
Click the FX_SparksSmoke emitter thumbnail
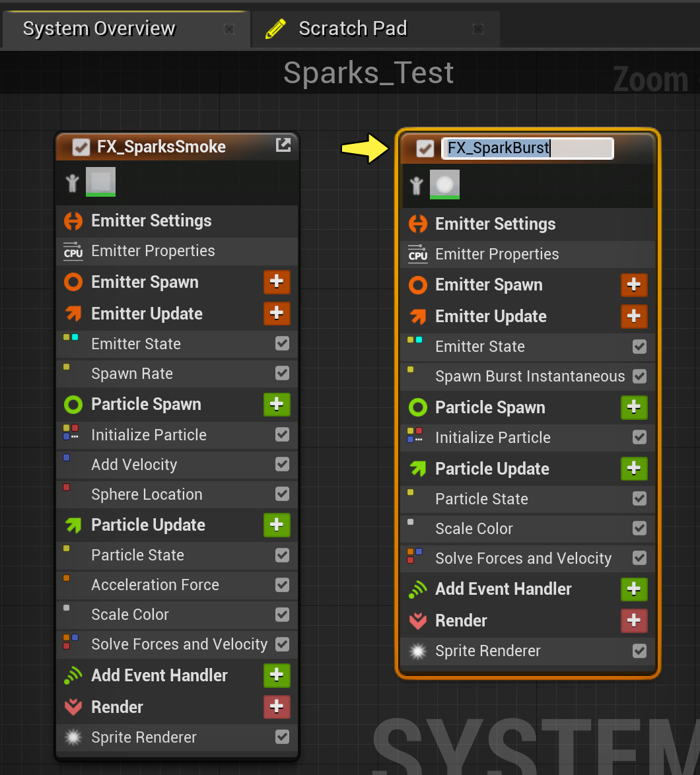(x=100, y=181)
